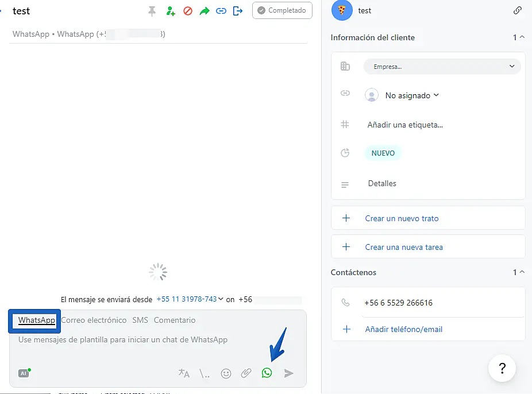Viewport: 532px width, 394px height.
Task: Open WhatsApp templates via green icon
Action: 267,373
